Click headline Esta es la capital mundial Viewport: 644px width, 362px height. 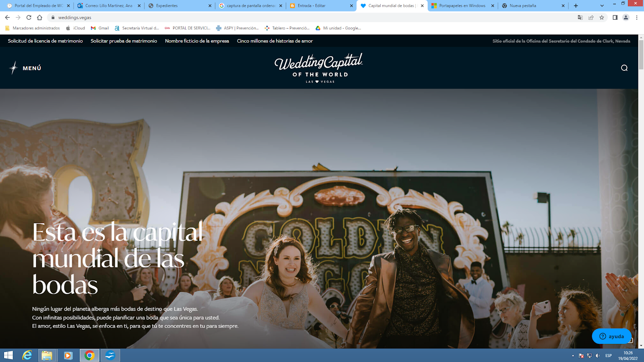pos(118,259)
